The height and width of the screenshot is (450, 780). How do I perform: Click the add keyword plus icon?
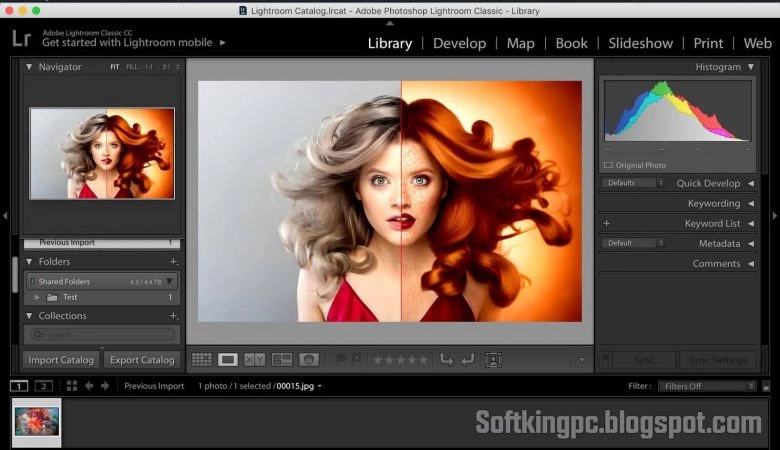(x=607, y=224)
